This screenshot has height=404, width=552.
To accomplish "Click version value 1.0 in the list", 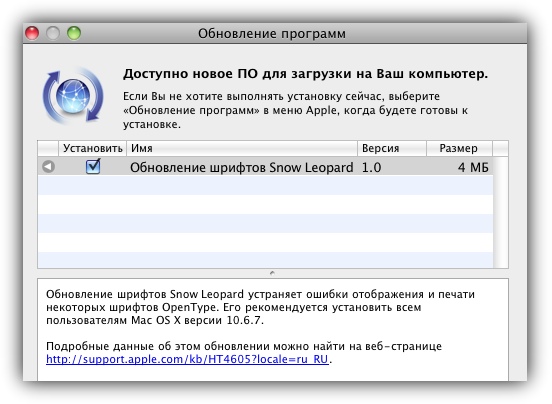I will [371, 168].
